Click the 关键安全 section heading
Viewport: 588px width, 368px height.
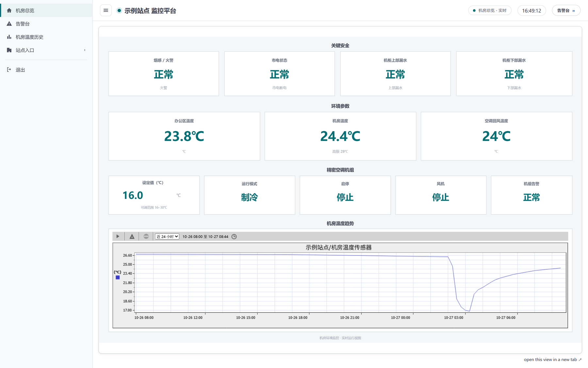coord(340,45)
